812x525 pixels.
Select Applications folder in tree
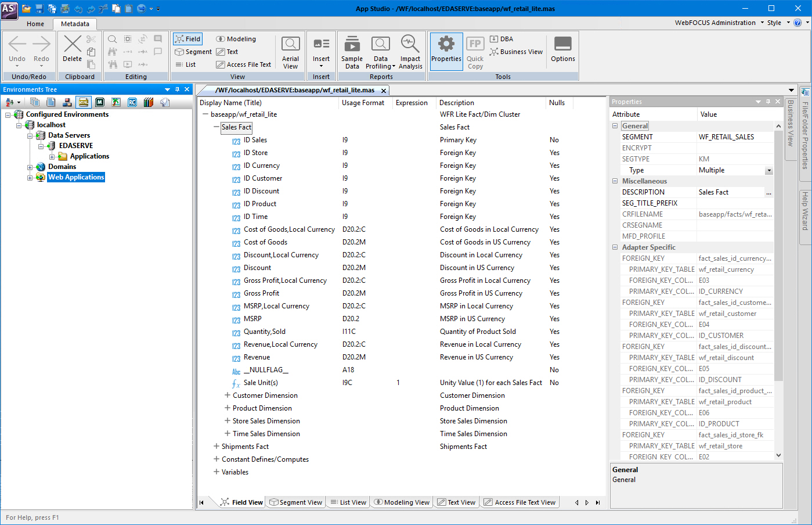[89, 156]
